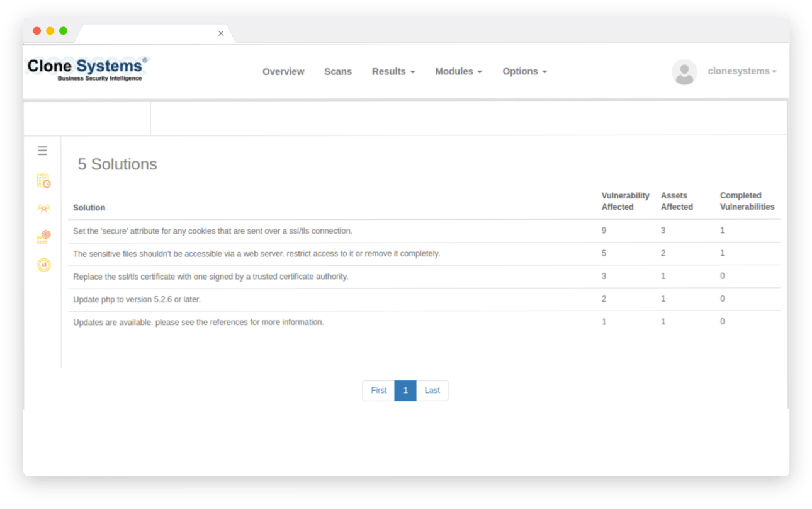The image size is (812, 509).
Task: Open the gear workflow sidebar icon
Action: click(x=43, y=237)
